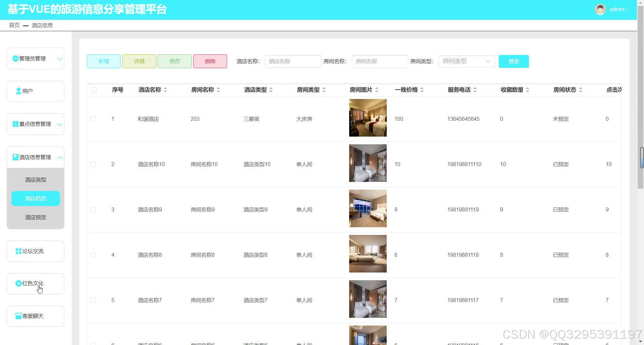
Task: Open room photo of 酒店名称8
Action: tap(368, 254)
